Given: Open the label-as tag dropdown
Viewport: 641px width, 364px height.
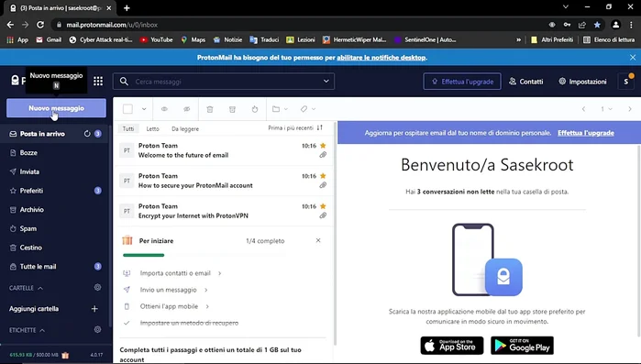Looking at the screenshot, I should 308,109.
